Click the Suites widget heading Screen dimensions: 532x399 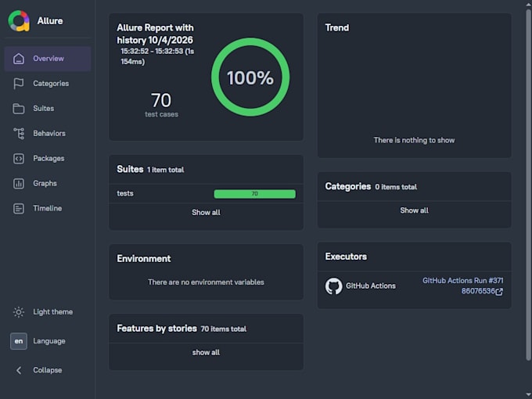coord(130,169)
